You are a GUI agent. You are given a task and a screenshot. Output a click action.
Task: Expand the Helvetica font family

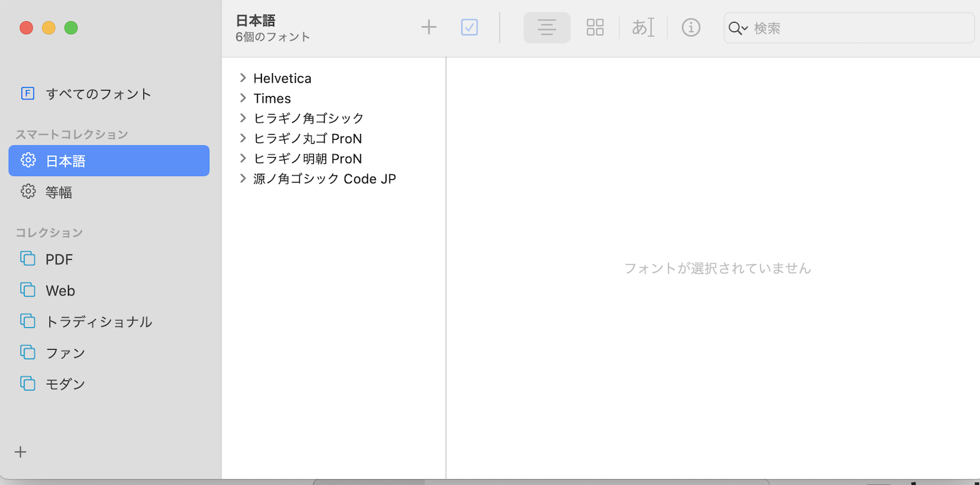pos(243,78)
